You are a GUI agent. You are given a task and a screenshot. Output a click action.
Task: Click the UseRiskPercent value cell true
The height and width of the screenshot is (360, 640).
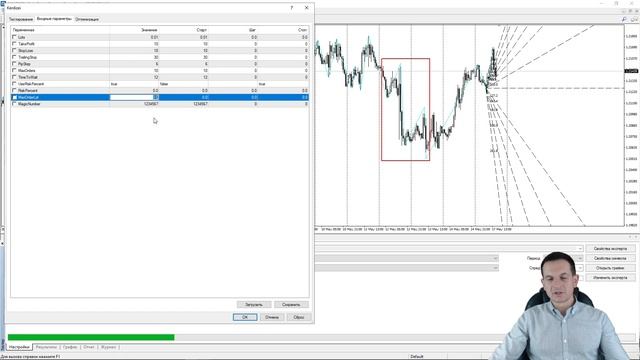134,84
